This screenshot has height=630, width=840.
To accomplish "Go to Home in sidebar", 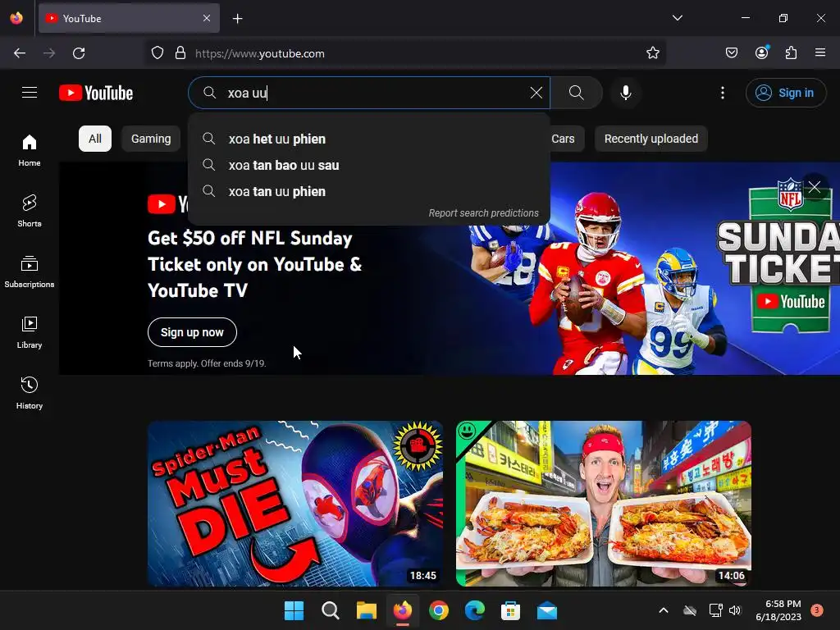I will coord(30,151).
